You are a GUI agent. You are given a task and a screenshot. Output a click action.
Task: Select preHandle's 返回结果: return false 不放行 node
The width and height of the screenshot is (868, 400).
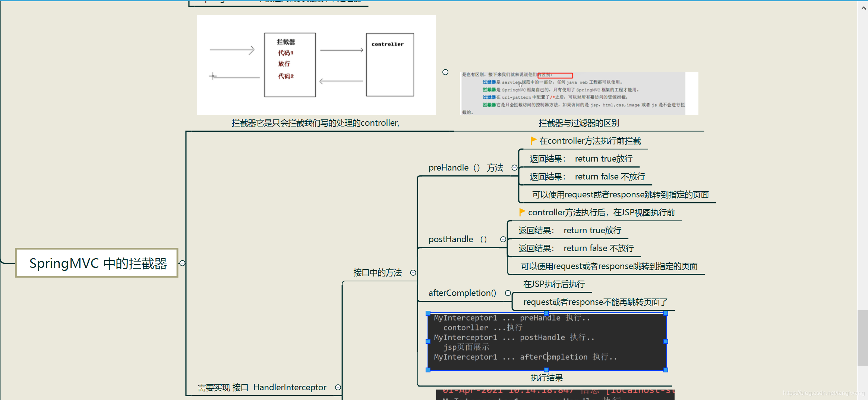(587, 176)
